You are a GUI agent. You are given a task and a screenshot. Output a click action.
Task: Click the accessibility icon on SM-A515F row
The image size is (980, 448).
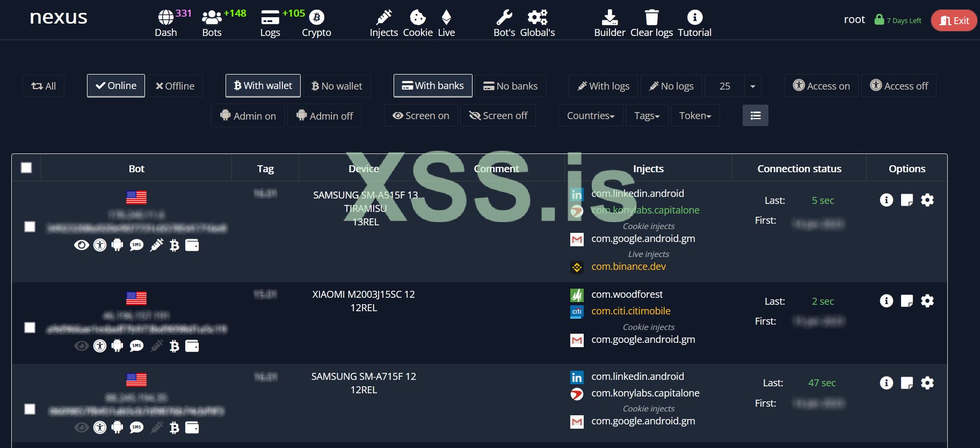100,245
